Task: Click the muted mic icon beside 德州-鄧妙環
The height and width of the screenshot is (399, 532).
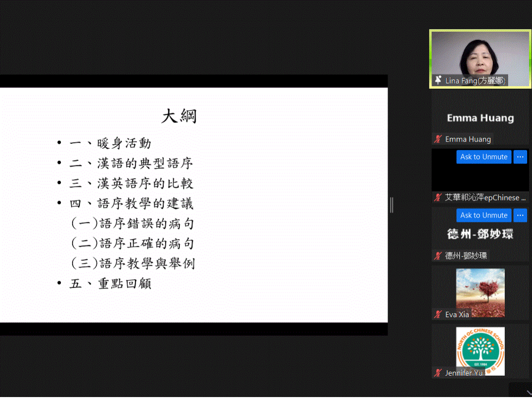Action: (438, 256)
